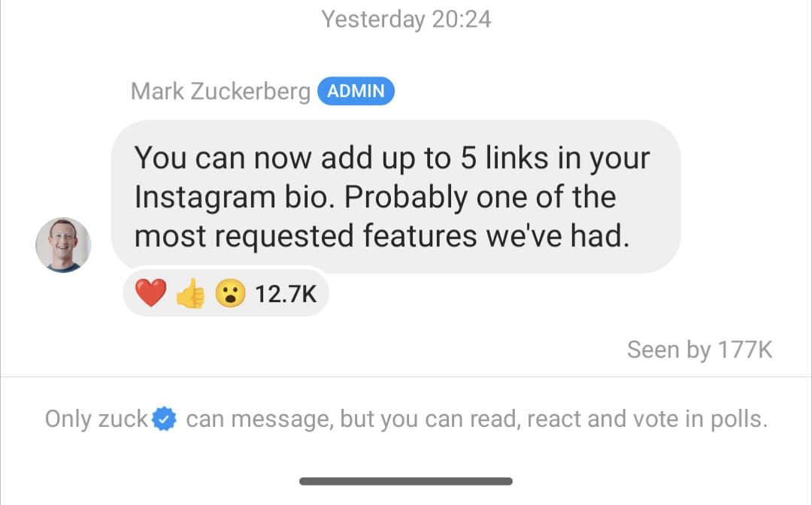This screenshot has height=505, width=812.
Task: Click the zuck username in footer
Action: (123, 419)
